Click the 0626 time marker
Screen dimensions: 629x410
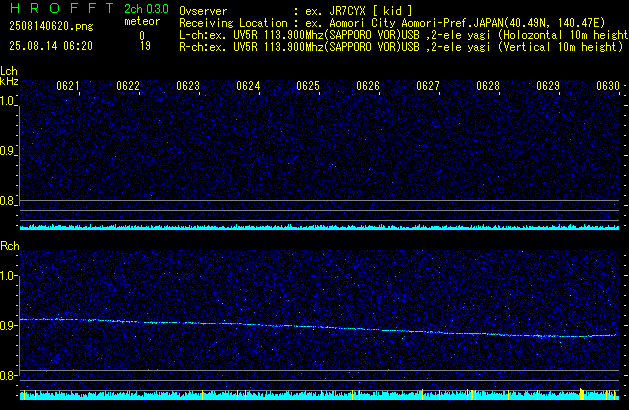click(368, 86)
